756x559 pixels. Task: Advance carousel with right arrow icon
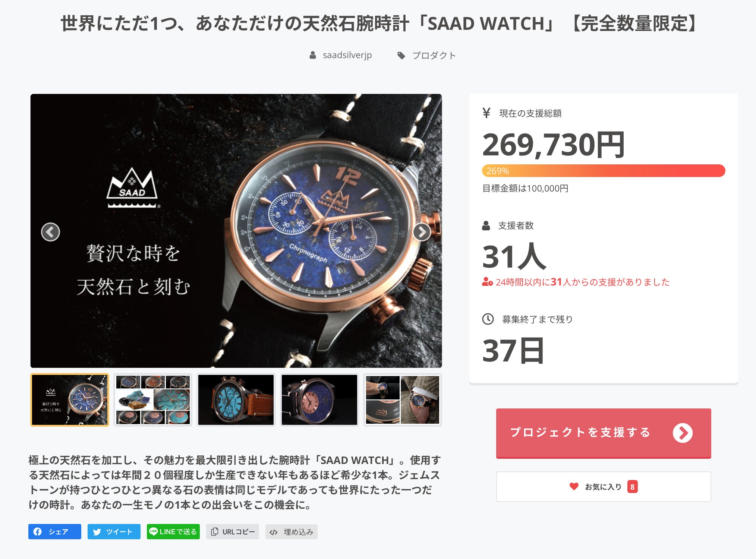(x=422, y=232)
